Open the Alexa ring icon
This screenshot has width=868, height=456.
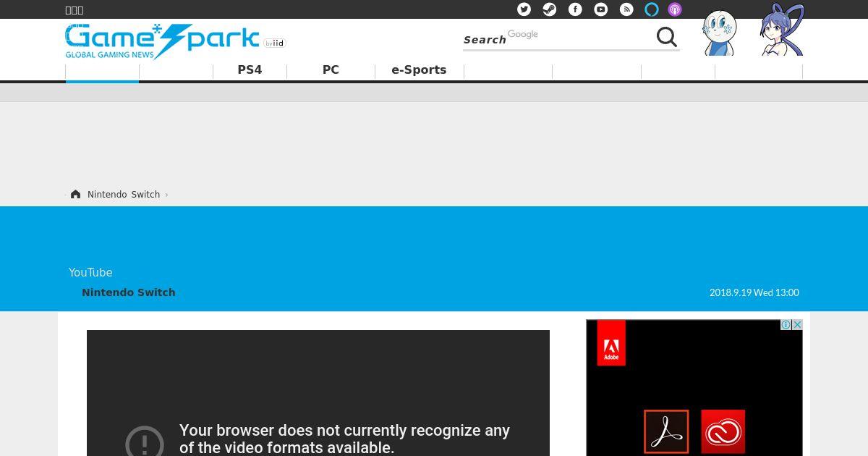[x=652, y=9]
